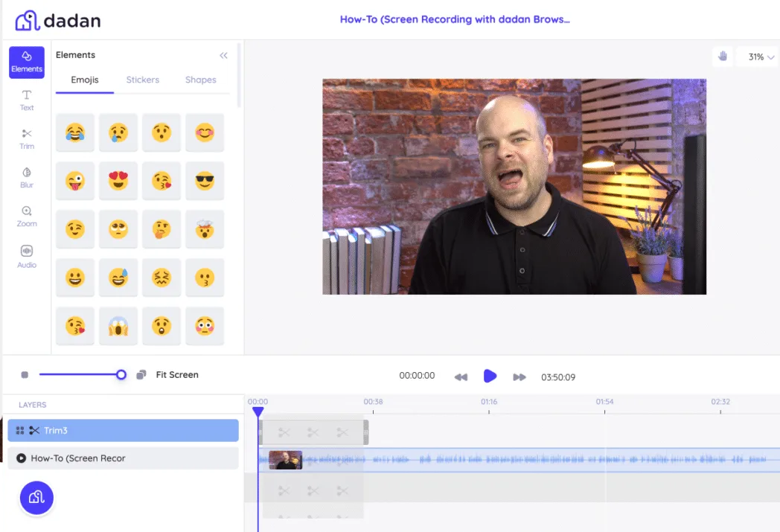The width and height of the screenshot is (780, 532).
Task: Click the Fit Screen button
Action: [x=176, y=375]
